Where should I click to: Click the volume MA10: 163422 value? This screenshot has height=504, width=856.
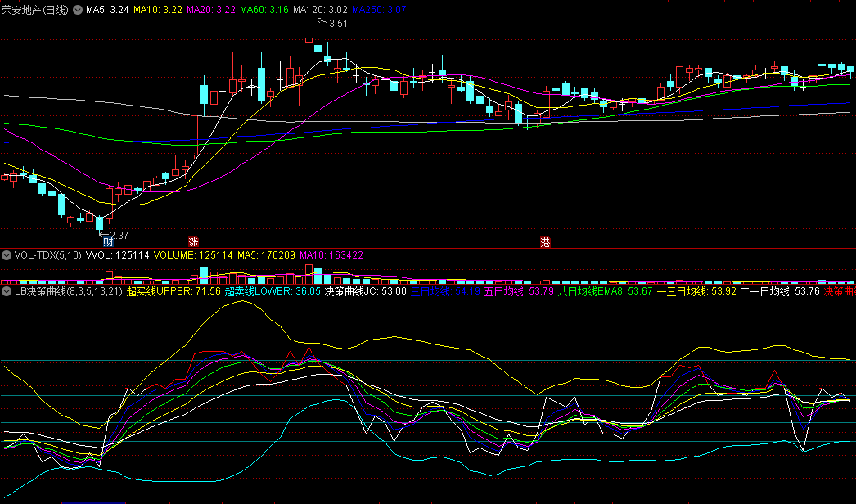[331, 255]
